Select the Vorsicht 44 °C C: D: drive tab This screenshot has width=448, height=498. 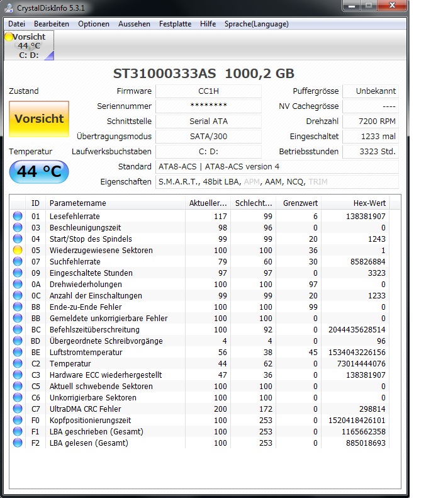pos(29,45)
